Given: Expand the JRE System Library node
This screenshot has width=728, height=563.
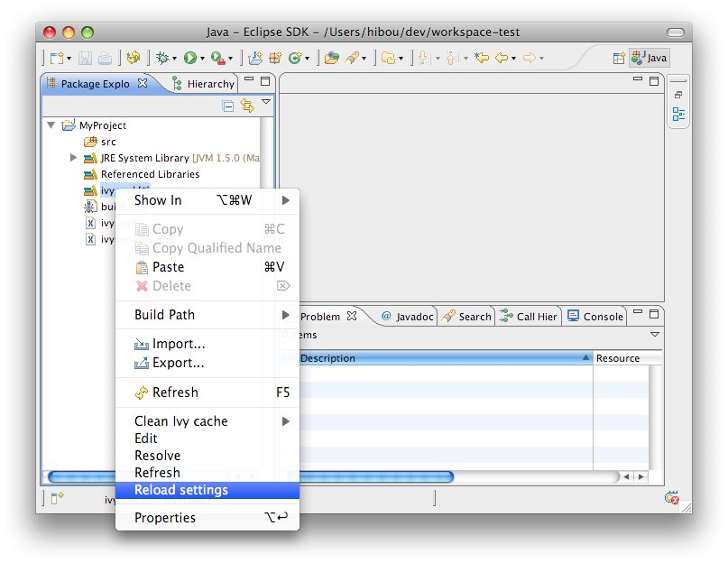Looking at the screenshot, I should [74, 158].
